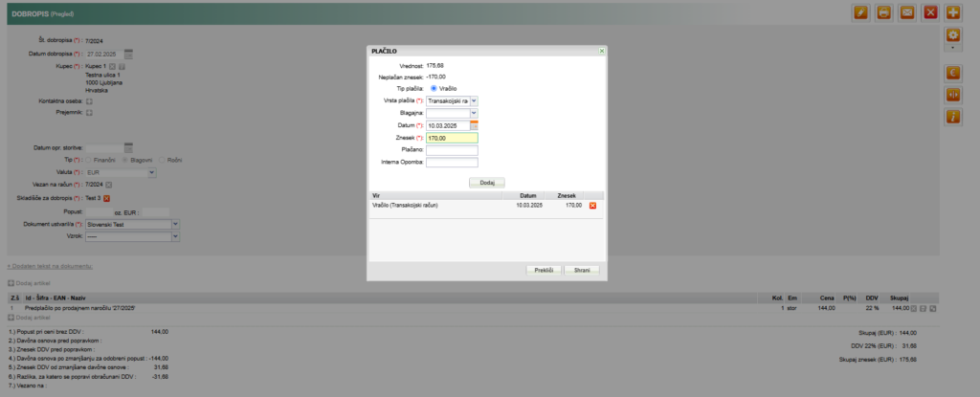The width and height of the screenshot is (980, 397).
Task: Open calendar next to Datum dobropisa
Action: (128, 54)
